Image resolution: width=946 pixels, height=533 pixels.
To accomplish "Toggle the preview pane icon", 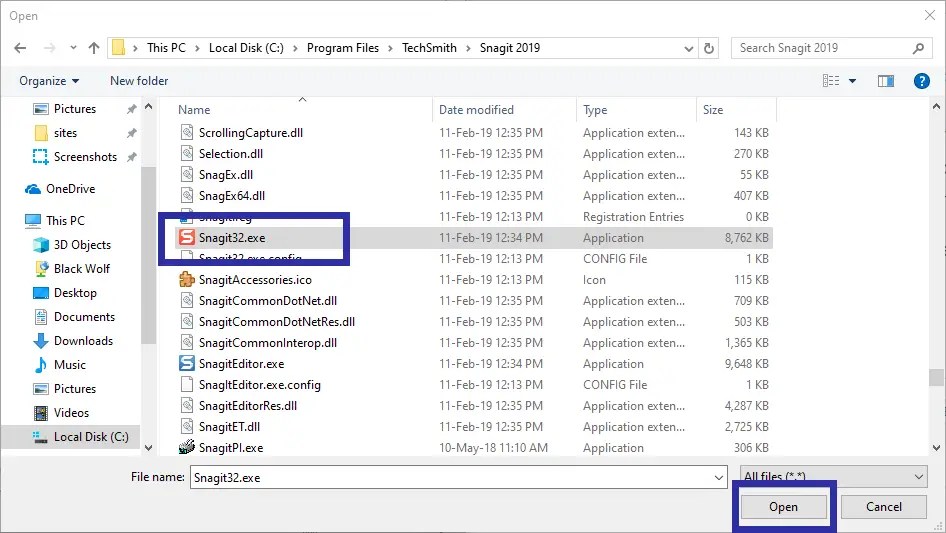I will (886, 81).
